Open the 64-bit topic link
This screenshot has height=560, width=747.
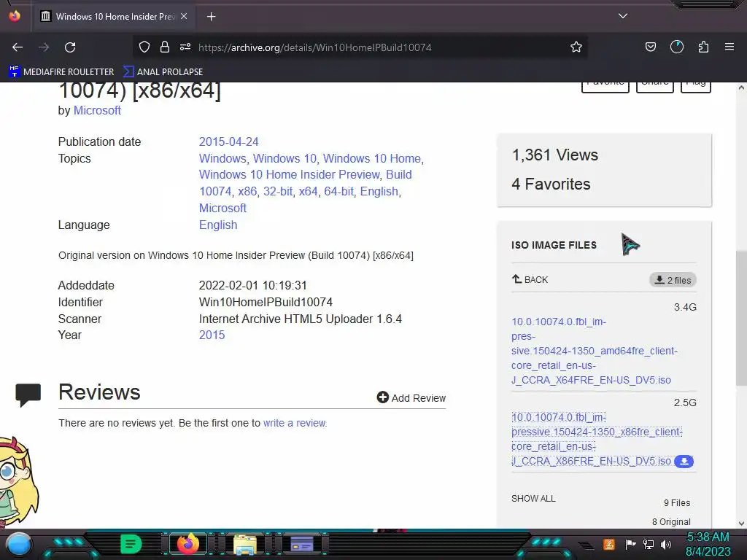coord(338,192)
